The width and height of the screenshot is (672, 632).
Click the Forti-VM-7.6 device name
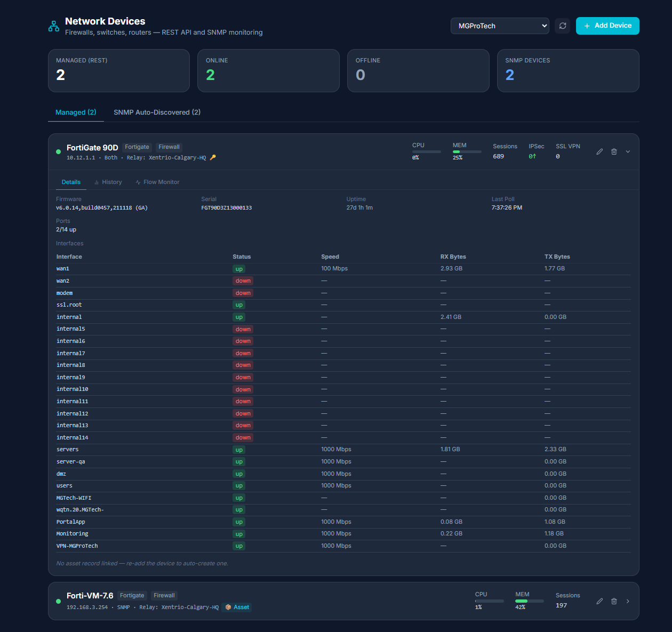click(x=90, y=596)
